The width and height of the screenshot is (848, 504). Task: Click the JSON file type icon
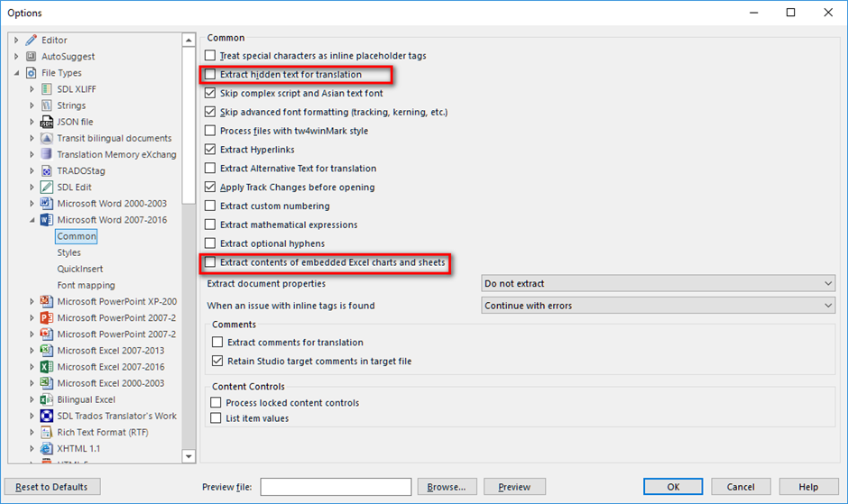[47, 122]
